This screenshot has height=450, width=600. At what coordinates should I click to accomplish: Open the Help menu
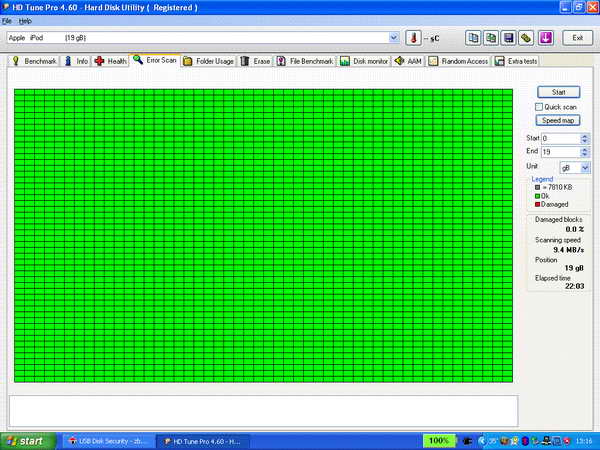25,20
